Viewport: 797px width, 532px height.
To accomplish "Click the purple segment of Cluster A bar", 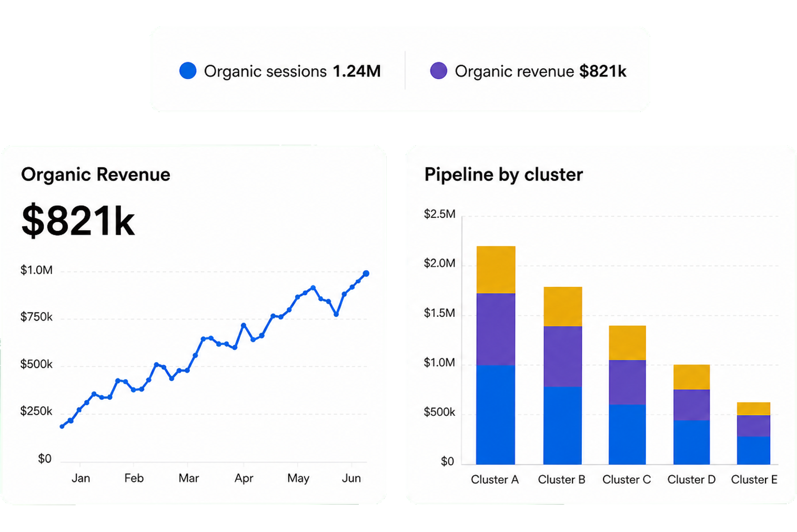I will [496, 329].
